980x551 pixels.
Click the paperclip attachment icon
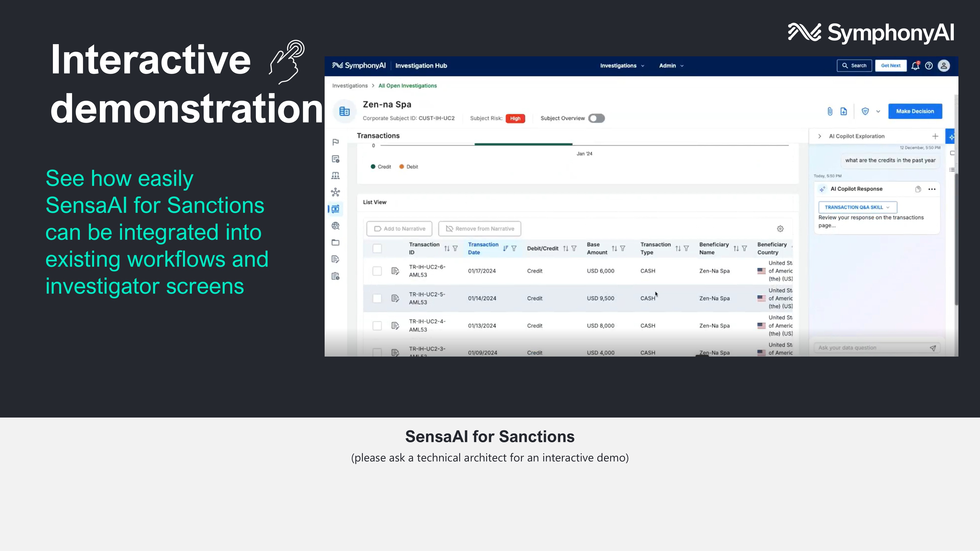pos(830,111)
